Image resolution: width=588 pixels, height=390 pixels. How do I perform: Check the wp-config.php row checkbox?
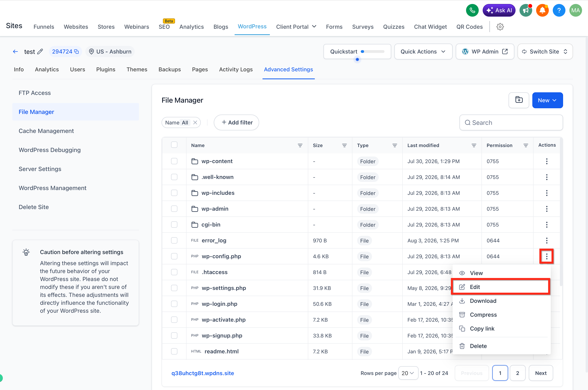[174, 256]
